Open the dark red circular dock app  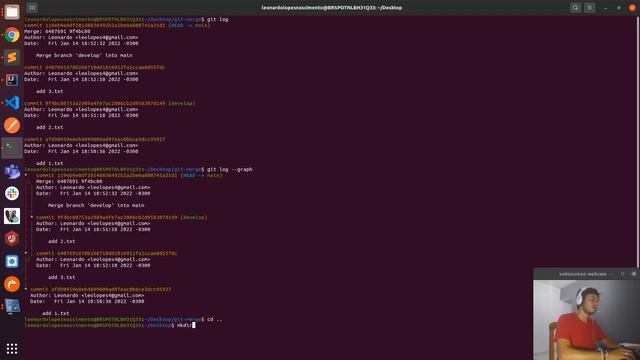[x=12, y=239]
